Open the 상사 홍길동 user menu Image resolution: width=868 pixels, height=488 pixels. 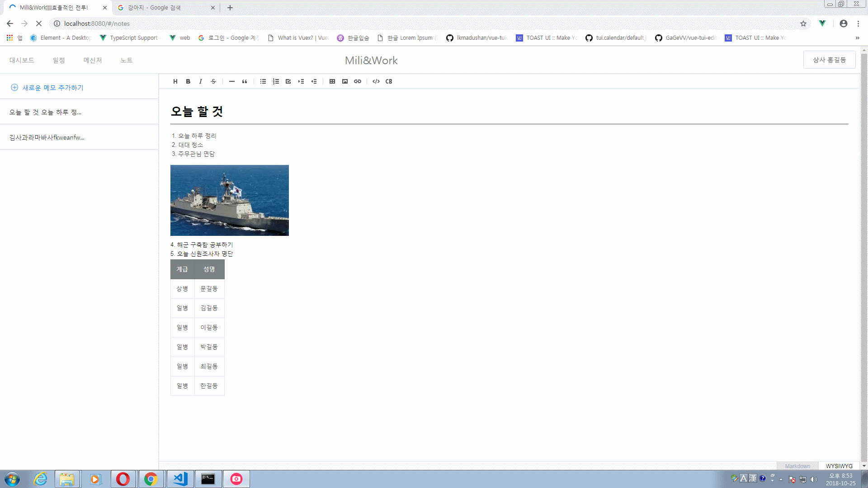pos(829,60)
